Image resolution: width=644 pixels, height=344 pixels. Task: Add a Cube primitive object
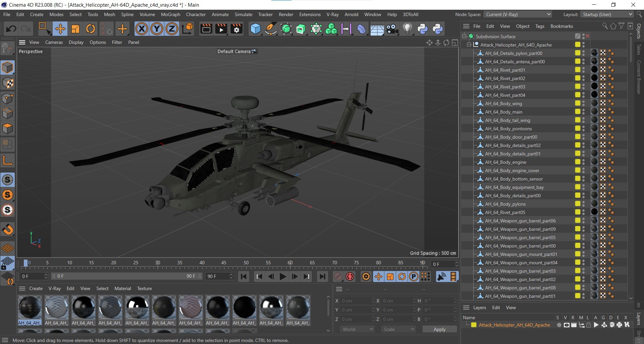256,29
